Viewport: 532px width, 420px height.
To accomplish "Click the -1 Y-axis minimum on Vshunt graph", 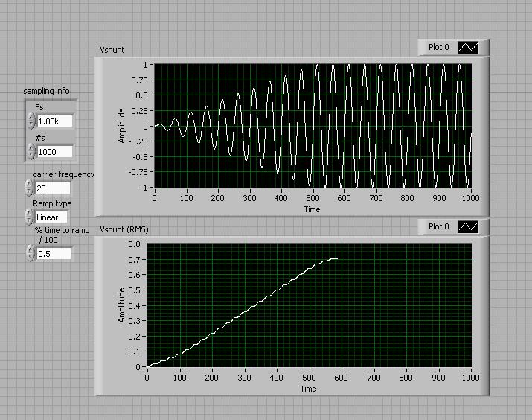I will coord(144,188).
